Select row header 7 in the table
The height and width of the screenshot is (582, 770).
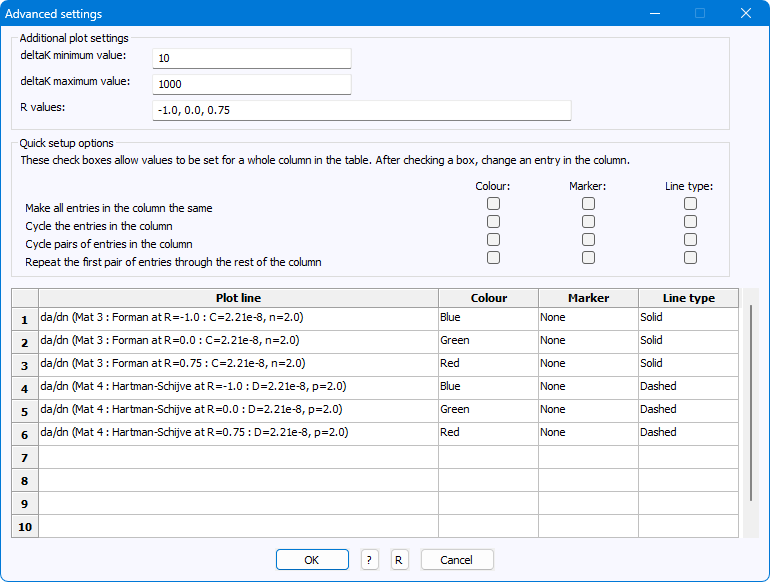pos(25,457)
